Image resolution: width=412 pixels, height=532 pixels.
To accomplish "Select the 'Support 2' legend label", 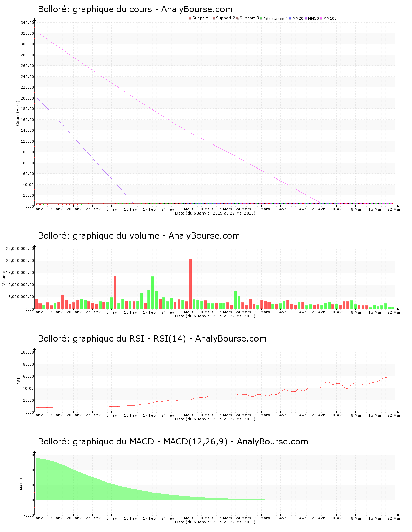I will (226, 18).
